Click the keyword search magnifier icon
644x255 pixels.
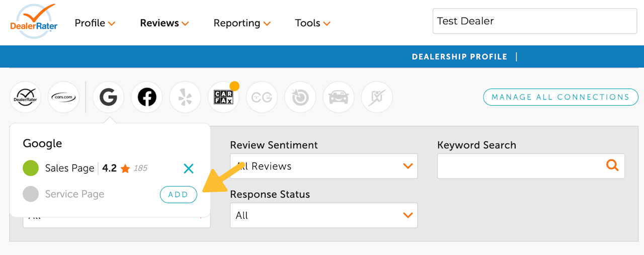pyautogui.click(x=612, y=165)
